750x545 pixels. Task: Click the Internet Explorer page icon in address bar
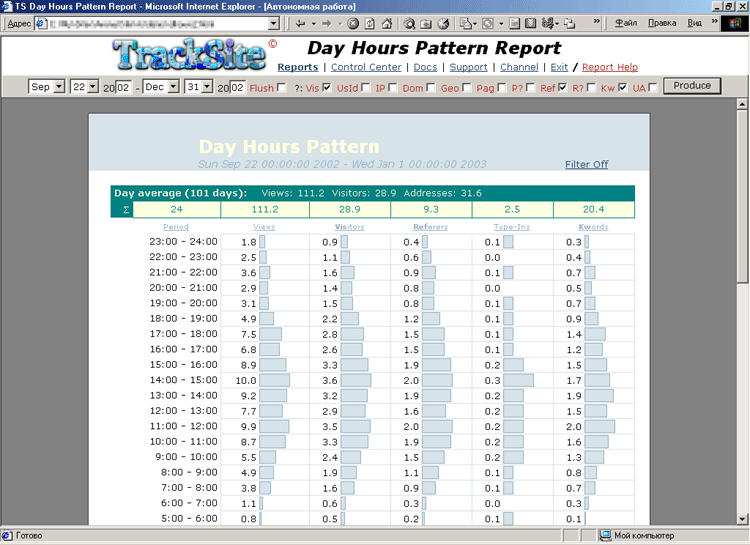42,23
